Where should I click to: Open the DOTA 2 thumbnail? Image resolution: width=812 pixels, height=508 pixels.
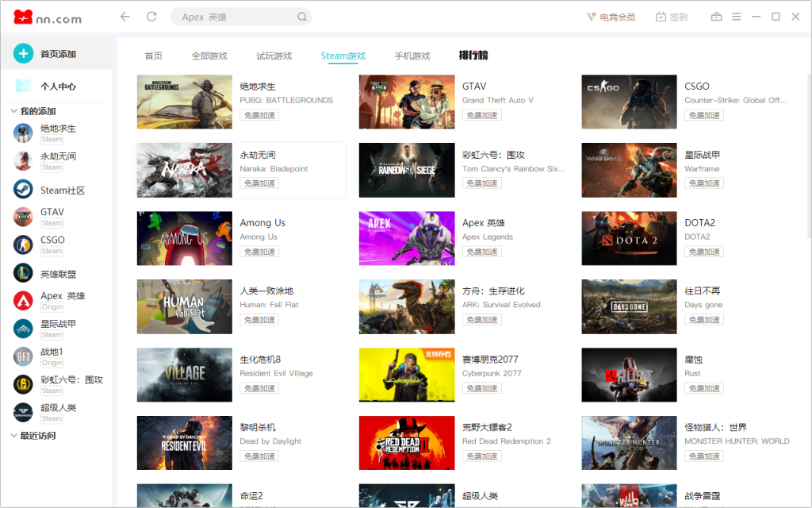629,238
